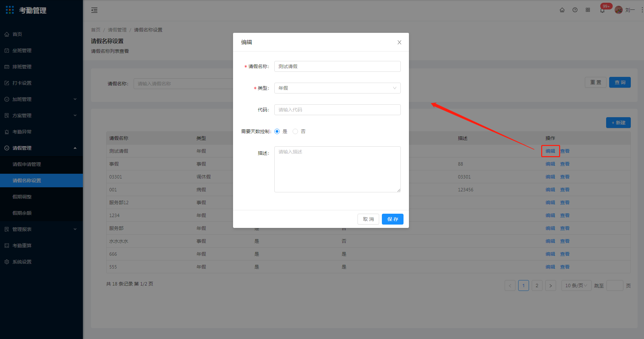Click the 查询 button
This screenshot has height=339, width=644.
pos(620,82)
